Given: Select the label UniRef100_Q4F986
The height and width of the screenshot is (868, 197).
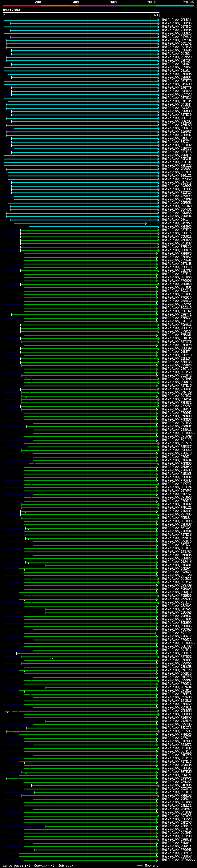Looking at the screenshot, I should pyautogui.click(x=177, y=785).
